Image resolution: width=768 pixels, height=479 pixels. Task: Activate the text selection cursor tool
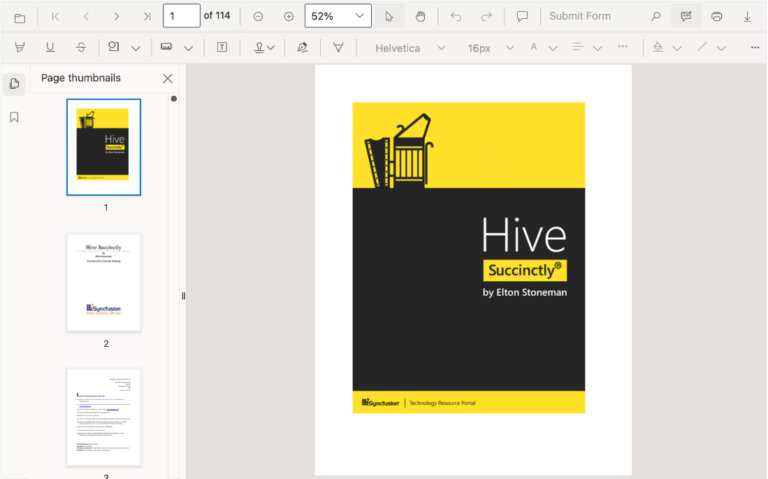[389, 17]
